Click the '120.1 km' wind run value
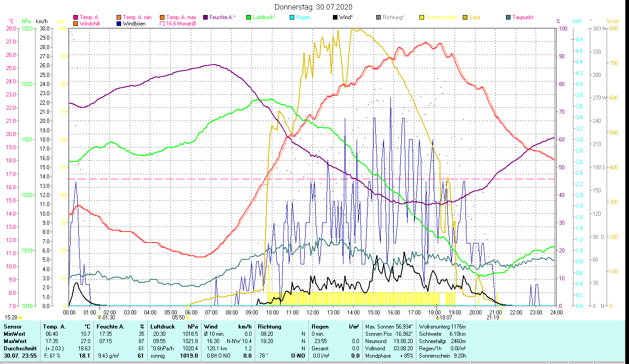This screenshot has width=629, height=364. pos(217,349)
